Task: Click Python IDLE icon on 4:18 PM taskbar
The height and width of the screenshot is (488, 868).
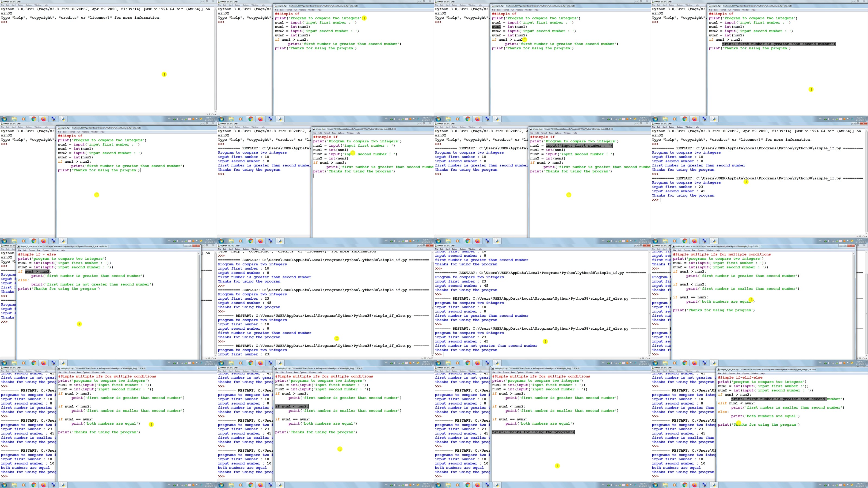Action: (63, 119)
